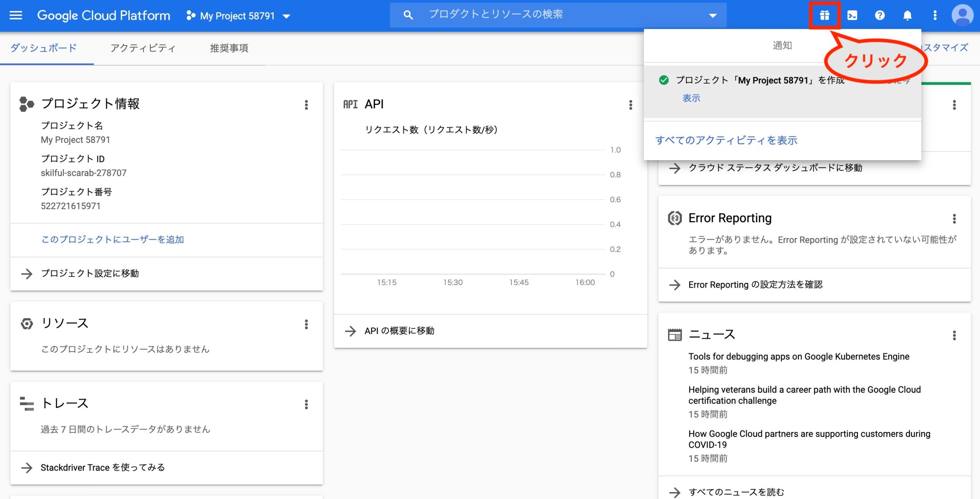This screenshot has height=499, width=980.
Task: Open news about debugging apps on Kubernetes Engine
Action: click(x=799, y=357)
